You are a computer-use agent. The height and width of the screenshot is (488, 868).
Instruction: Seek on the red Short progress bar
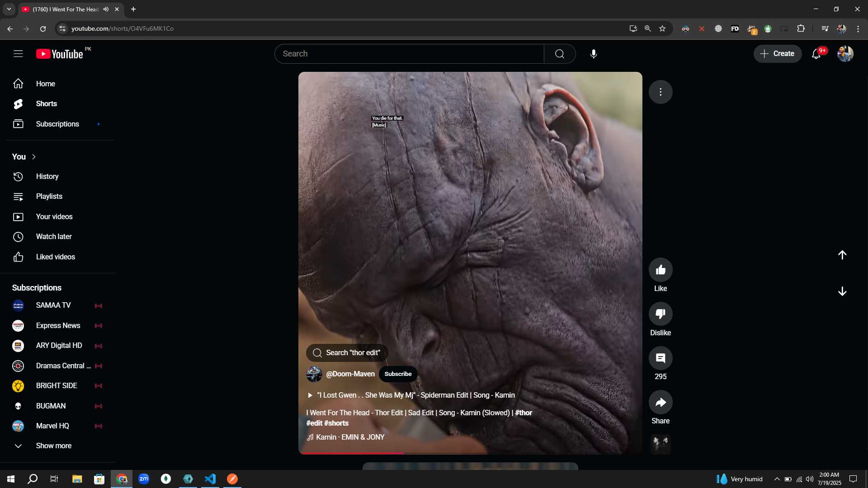(x=470, y=453)
